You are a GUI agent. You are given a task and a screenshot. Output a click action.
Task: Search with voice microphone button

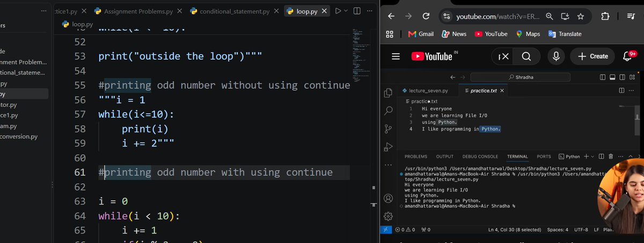(556, 56)
